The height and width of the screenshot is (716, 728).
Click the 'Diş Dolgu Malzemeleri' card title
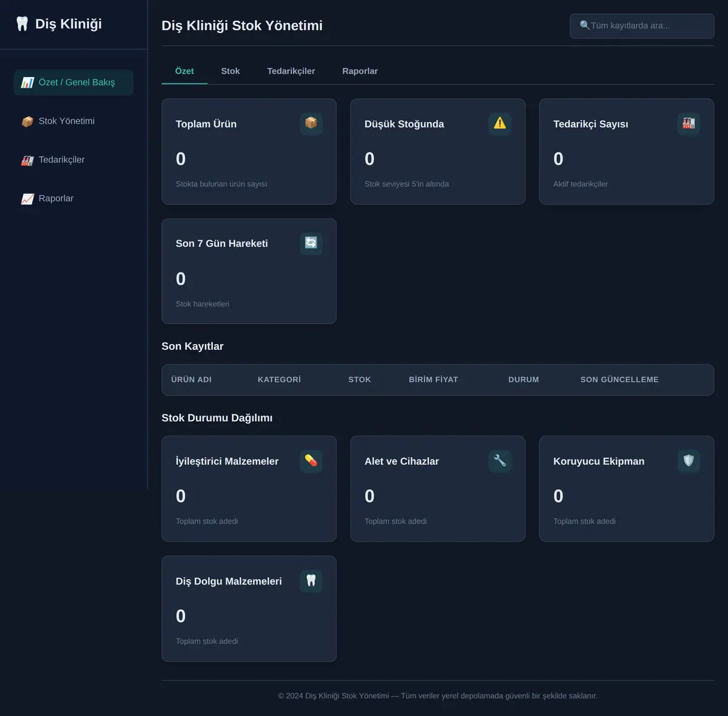pos(229,581)
